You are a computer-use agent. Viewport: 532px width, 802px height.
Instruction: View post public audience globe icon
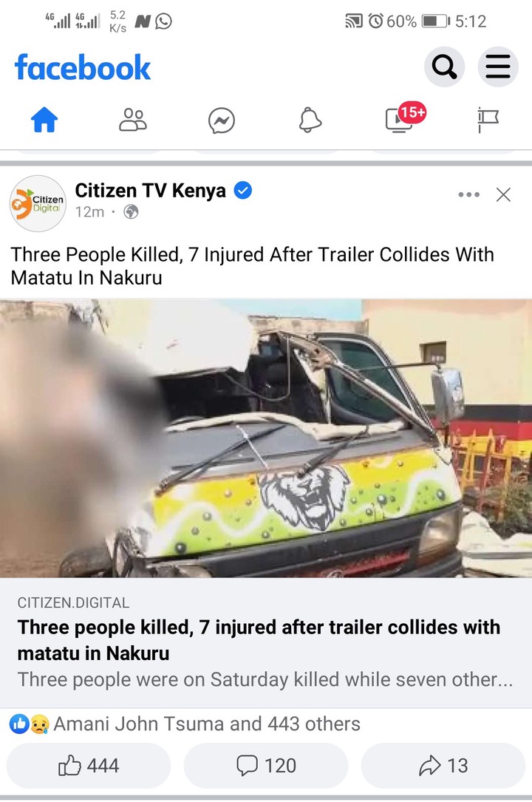132,211
